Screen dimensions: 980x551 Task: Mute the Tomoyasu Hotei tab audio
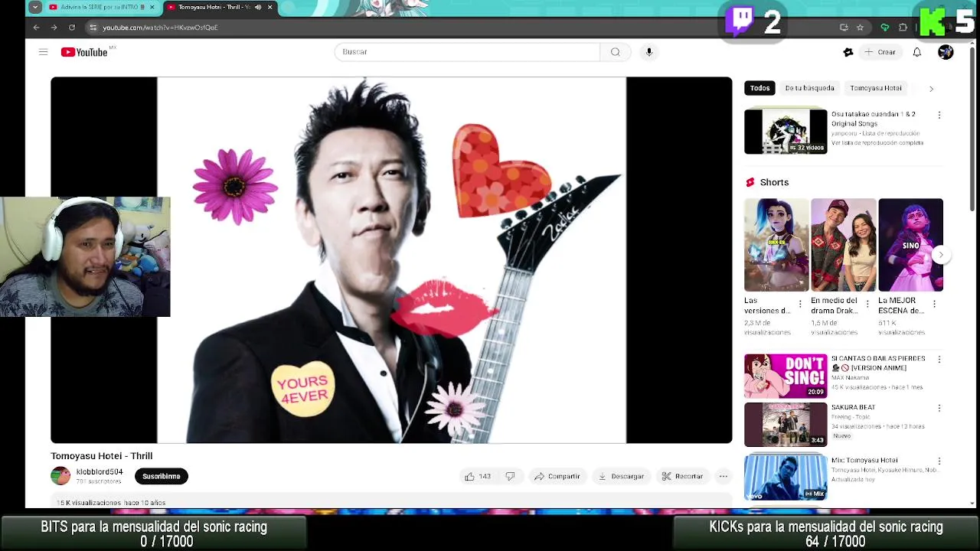coord(258,7)
